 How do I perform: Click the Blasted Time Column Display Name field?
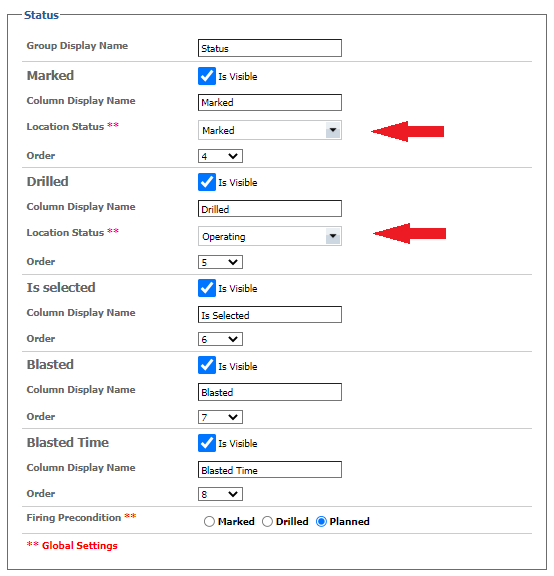tap(270, 470)
